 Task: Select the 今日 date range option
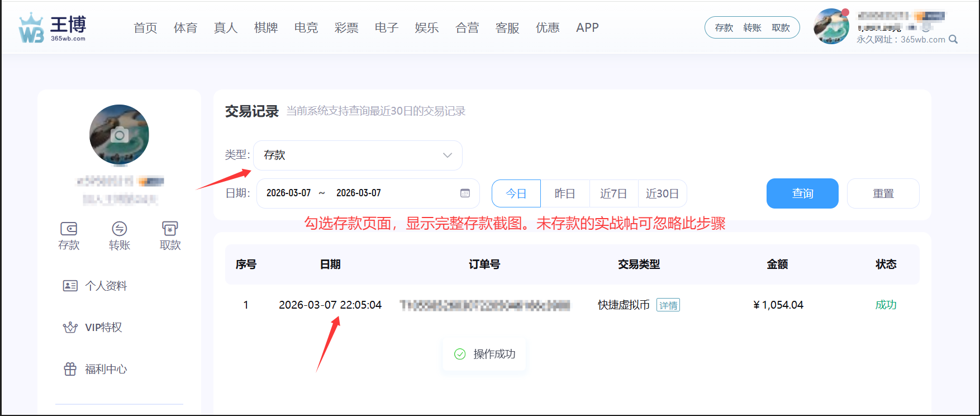click(x=516, y=193)
